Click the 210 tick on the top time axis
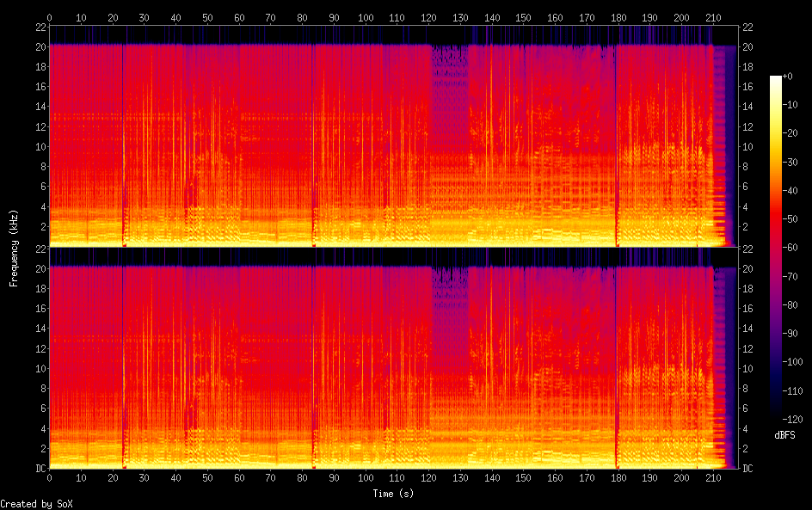 click(713, 17)
